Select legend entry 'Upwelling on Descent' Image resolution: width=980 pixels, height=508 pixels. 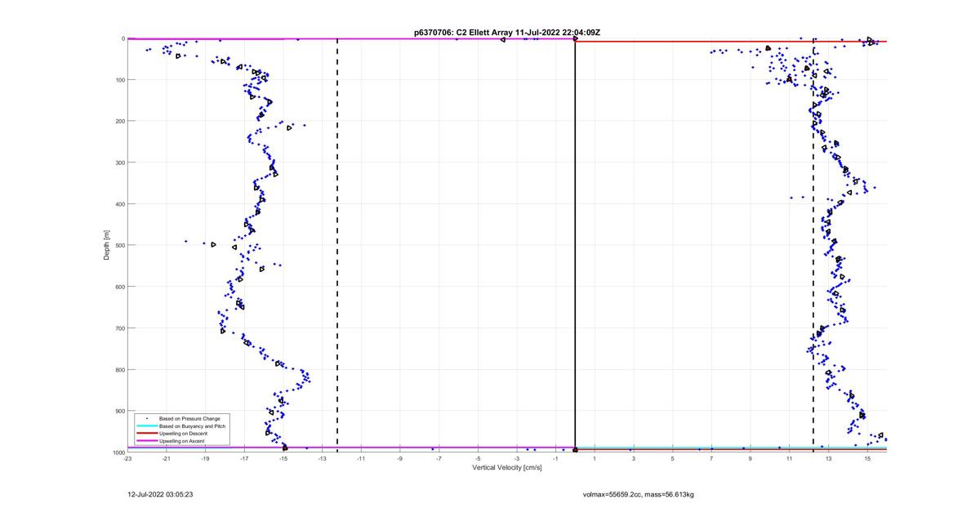coord(185,434)
